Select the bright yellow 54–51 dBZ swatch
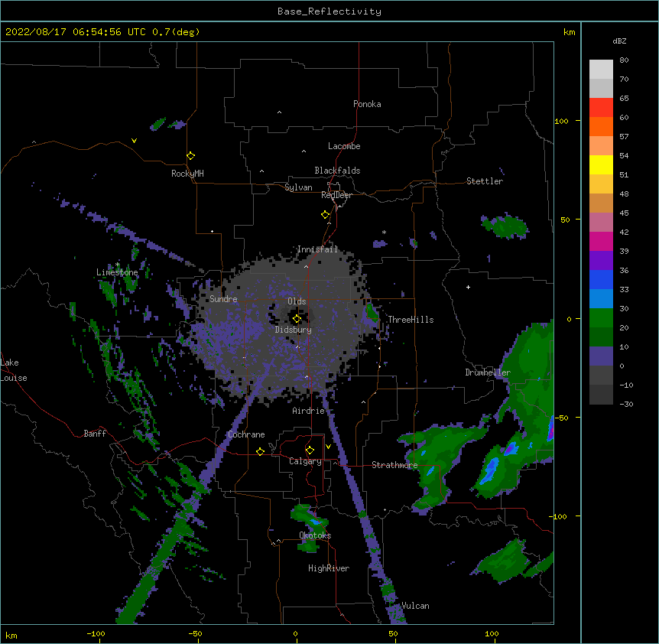 click(x=601, y=164)
